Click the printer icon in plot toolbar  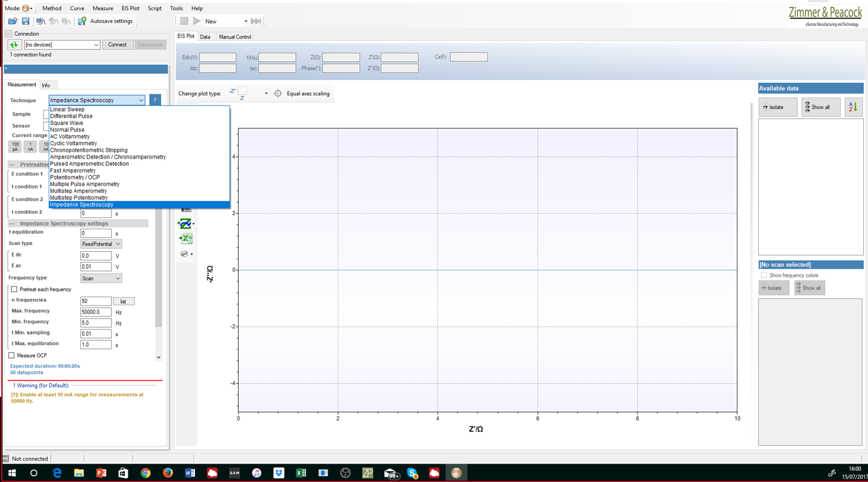pyautogui.click(x=184, y=254)
